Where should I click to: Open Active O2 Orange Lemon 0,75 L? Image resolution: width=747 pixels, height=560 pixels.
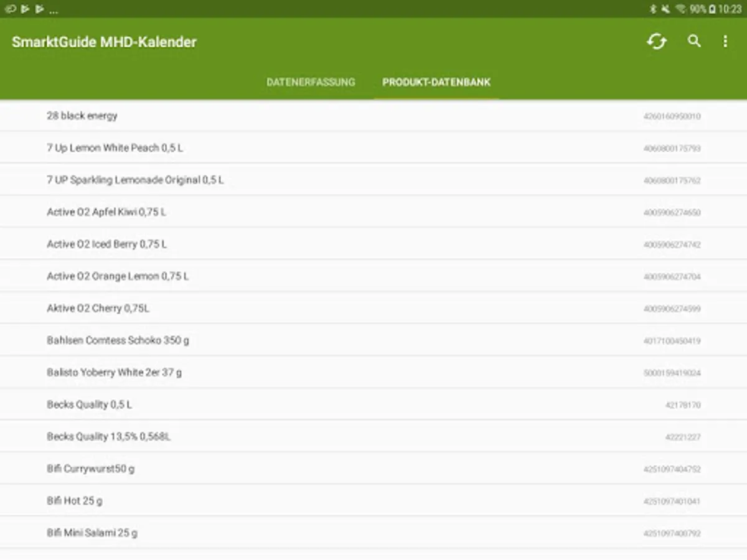(374, 276)
